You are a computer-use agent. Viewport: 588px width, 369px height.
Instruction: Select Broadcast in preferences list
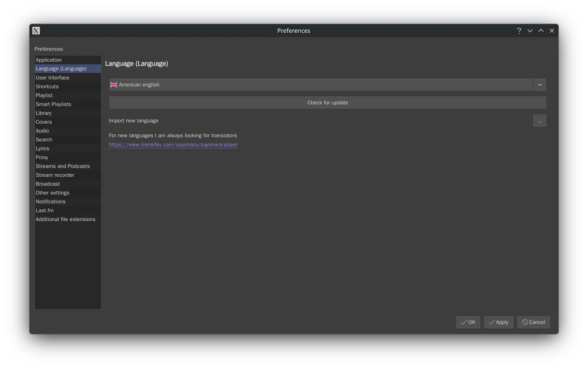(x=68, y=184)
